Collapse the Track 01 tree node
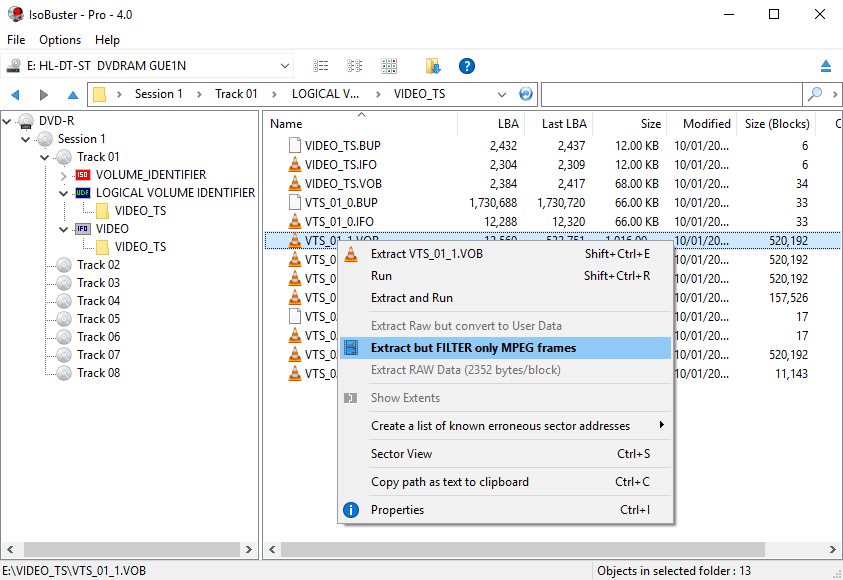Viewport: 843px width, 580px height. (x=45, y=157)
